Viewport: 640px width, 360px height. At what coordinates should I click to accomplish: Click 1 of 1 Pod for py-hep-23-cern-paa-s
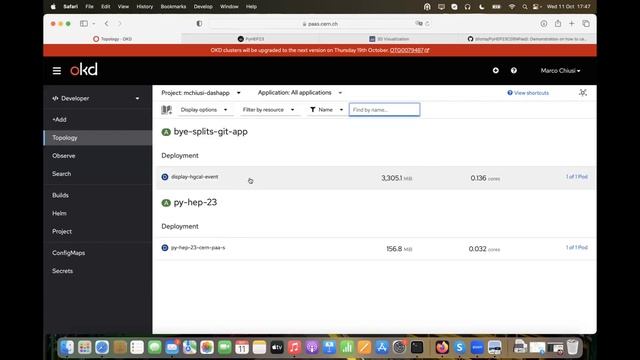[576, 248]
